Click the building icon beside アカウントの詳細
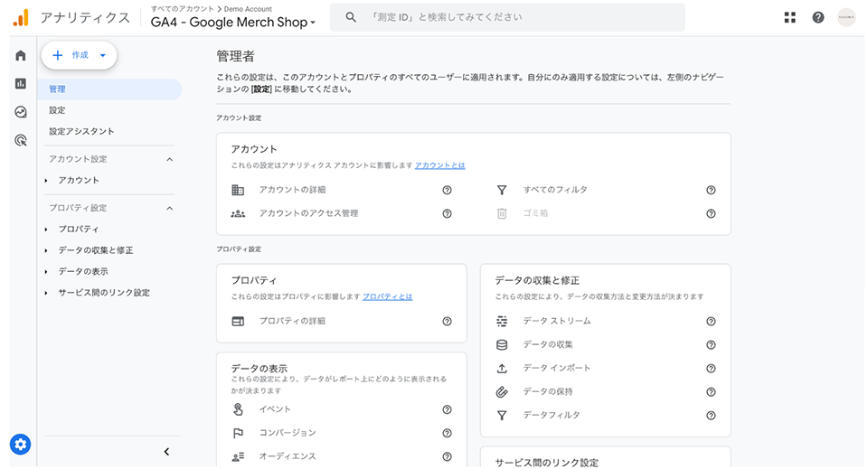Image resolution: width=868 pixels, height=469 pixels. [238, 191]
